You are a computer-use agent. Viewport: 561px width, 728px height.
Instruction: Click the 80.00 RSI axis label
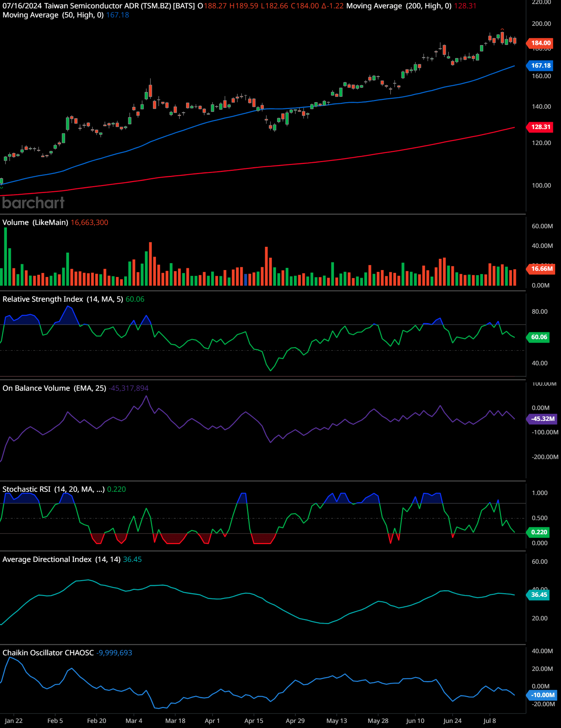coord(540,311)
